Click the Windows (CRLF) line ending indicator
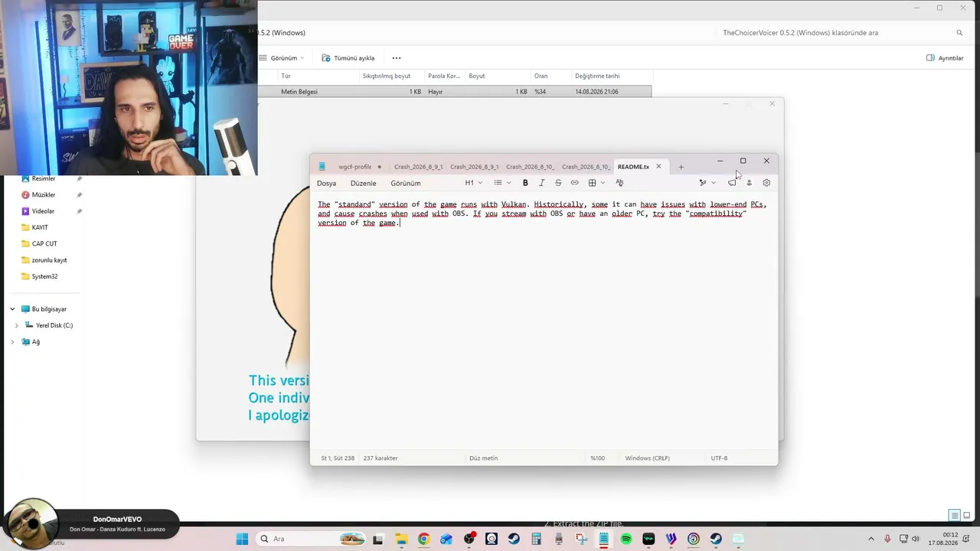 coord(648,458)
